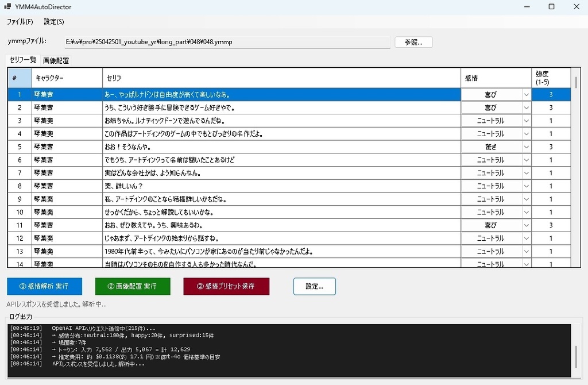This screenshot has height=385, width=588.
Task: Open the 喜び emotion dropdown on row 1
Action: pyautogui.click(x=526, y=94)
